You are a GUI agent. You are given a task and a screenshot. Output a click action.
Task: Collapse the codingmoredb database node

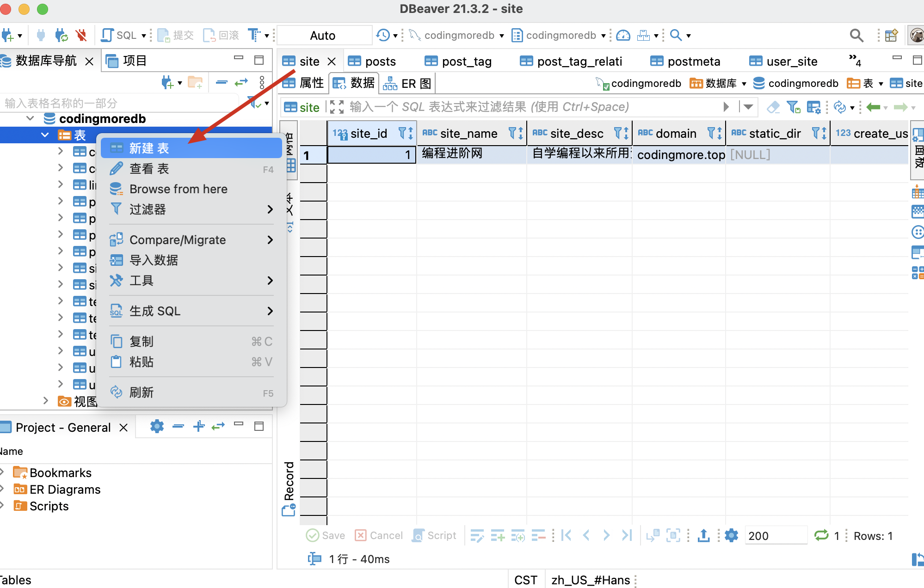(31, 118)
